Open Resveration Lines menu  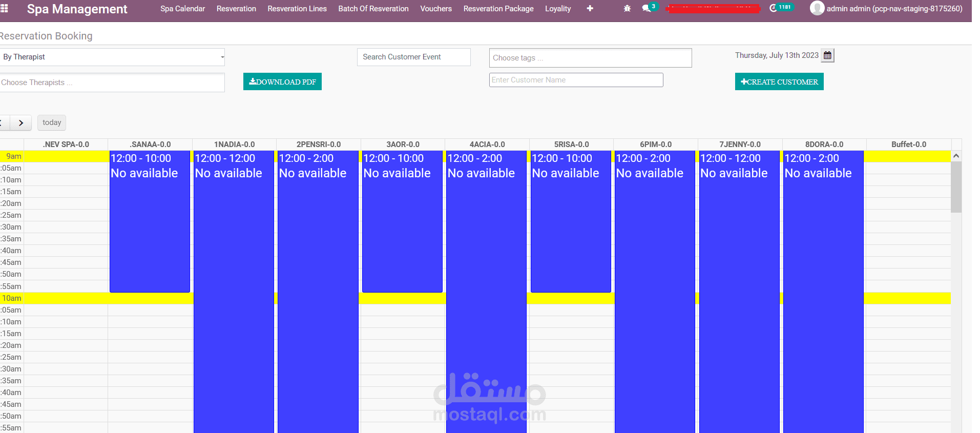pyautogui.click(x=297, y=9)
